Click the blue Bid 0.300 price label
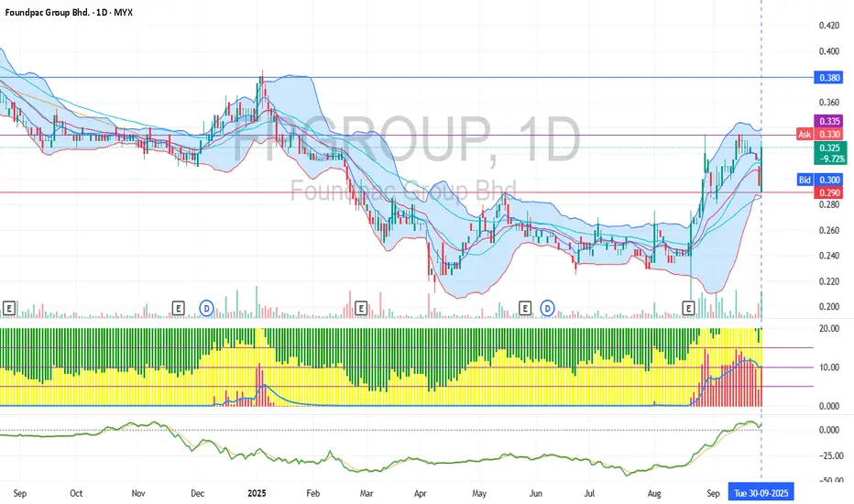Screen dimensions: 854x504 click(820, 180)
